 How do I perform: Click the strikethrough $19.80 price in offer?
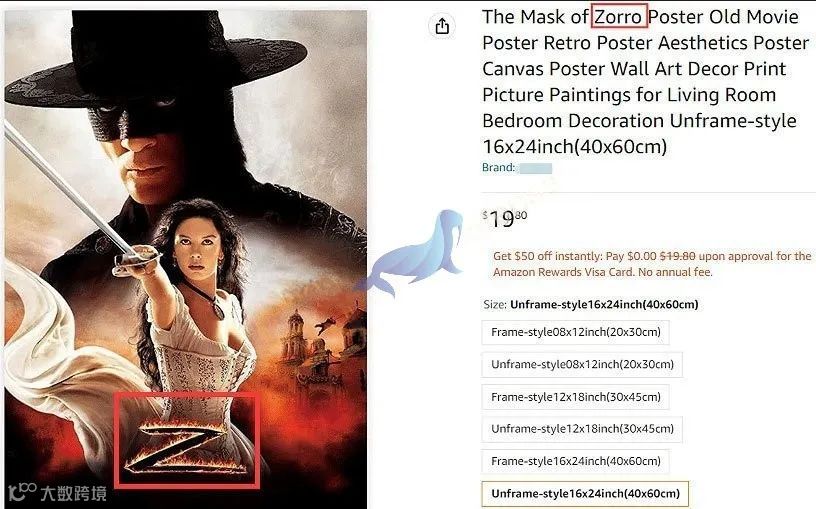coord(677,256)
